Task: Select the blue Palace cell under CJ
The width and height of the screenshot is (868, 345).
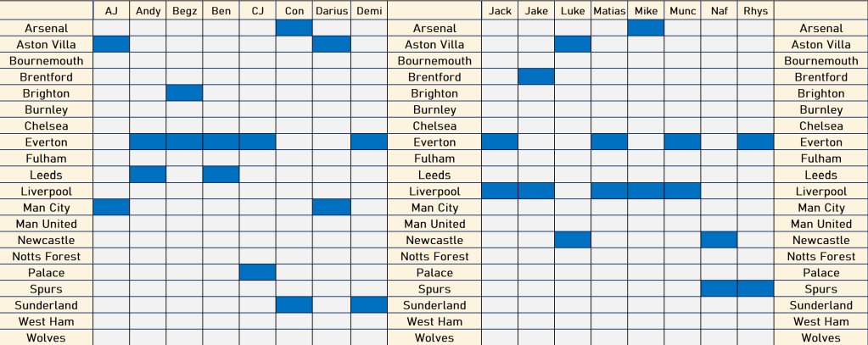Action: pyautogui.click(x=258, y=273)
